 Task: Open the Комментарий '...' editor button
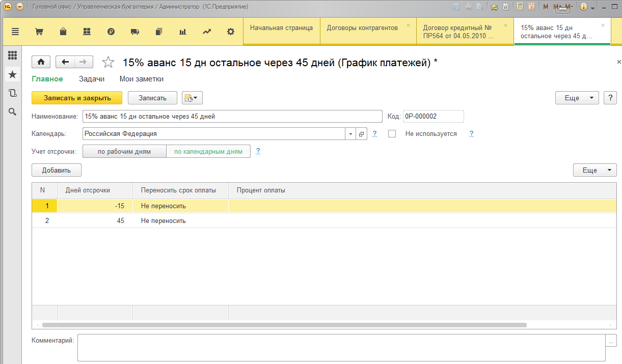pos(611,341)
